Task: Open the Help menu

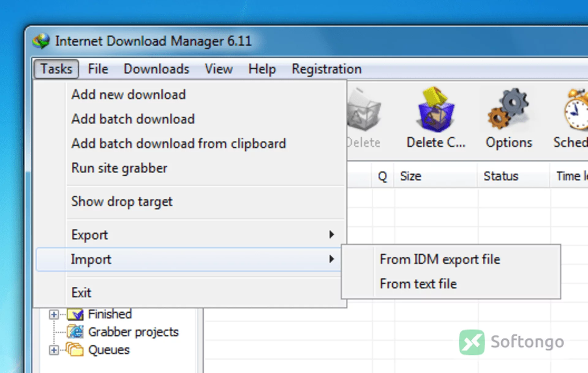Action: [262, 69]
